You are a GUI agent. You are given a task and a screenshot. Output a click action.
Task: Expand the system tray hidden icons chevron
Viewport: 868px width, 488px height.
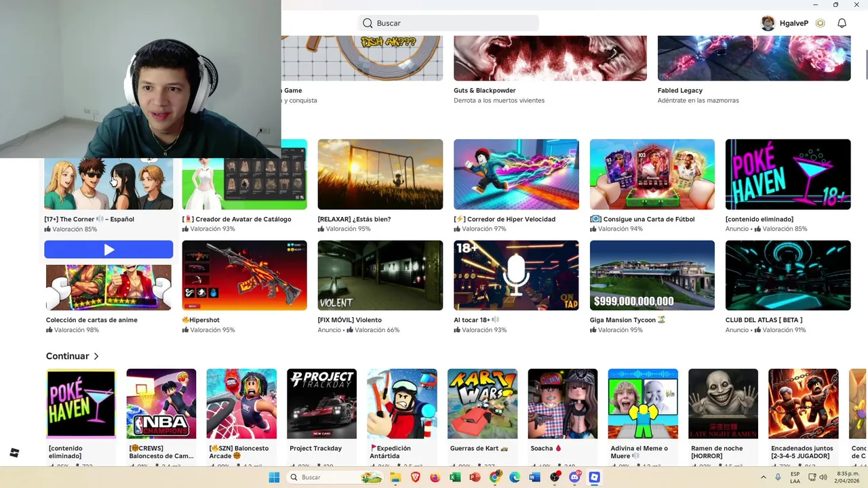click(x=764, y=477)
